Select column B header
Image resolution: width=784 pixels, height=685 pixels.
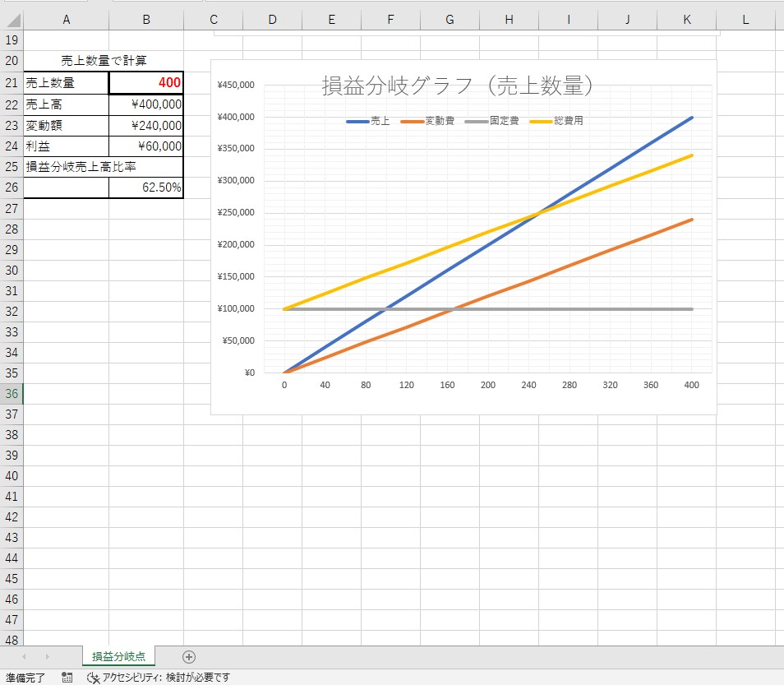click(146, 20)
